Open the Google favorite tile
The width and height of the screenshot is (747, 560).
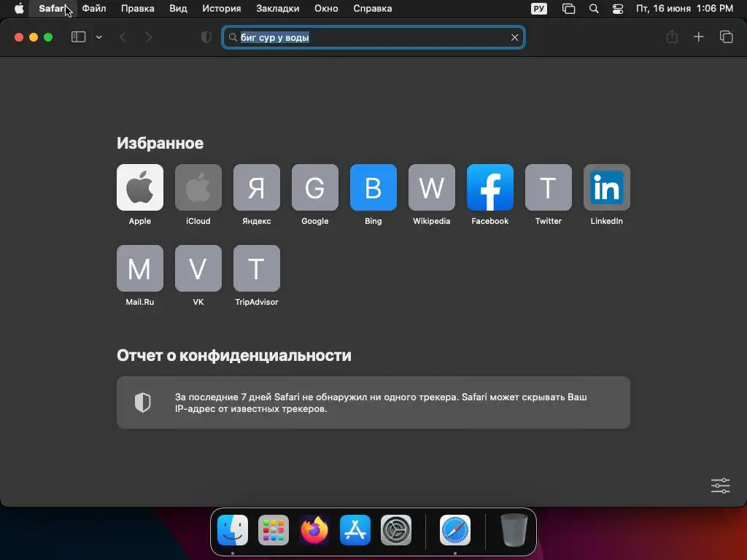pos(315,187)
